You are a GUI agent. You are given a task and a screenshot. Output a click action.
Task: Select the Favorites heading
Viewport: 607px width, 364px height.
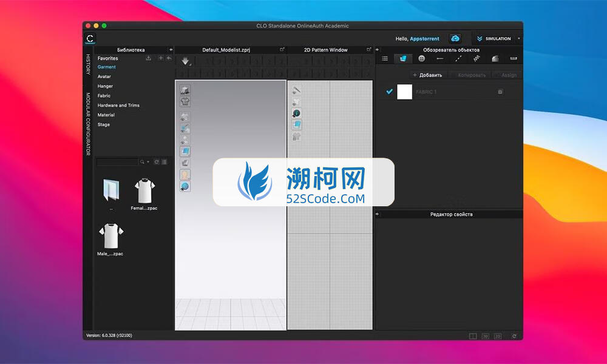pyautogui.click(x=107, y=58)
